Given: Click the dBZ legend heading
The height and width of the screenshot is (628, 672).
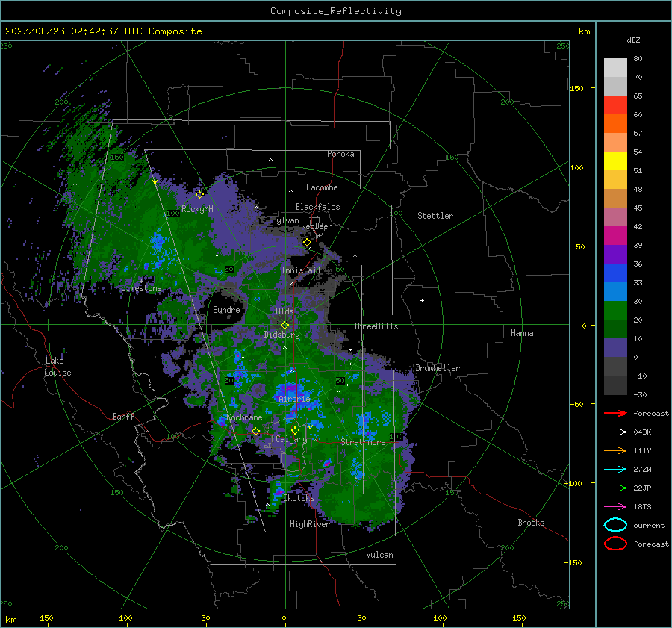Looking at the screenshot, I should pyautogui.click(x=633, y=40).
